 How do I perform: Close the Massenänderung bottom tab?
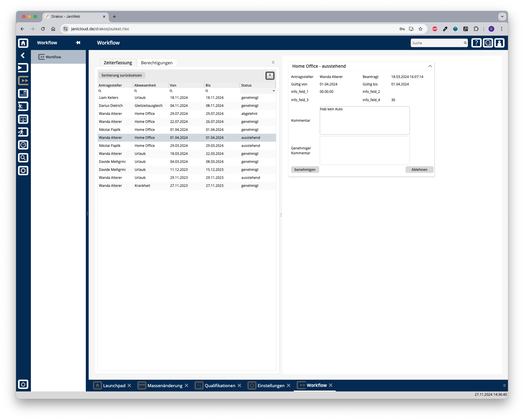(x=186, y=385)
